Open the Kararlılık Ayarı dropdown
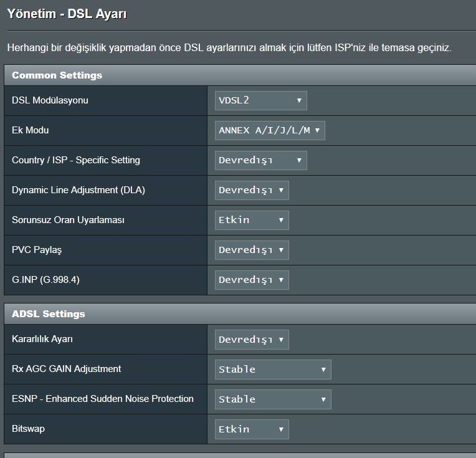 point(252,340)
